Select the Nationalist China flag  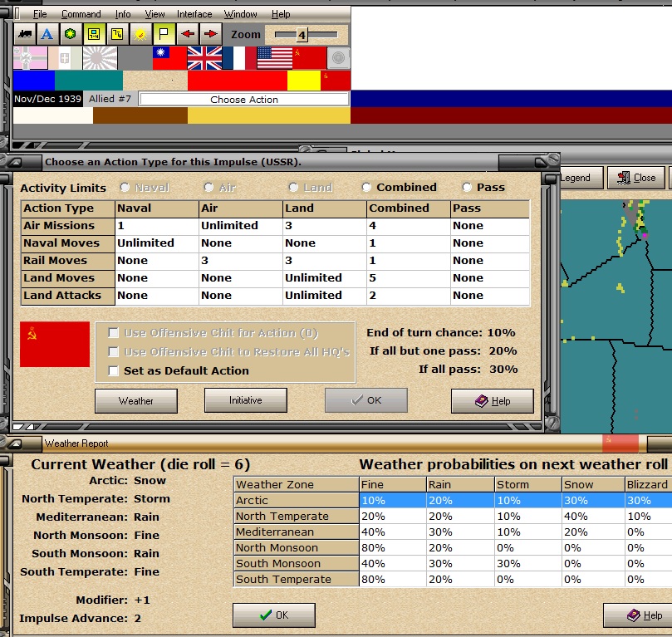(169, 58)
